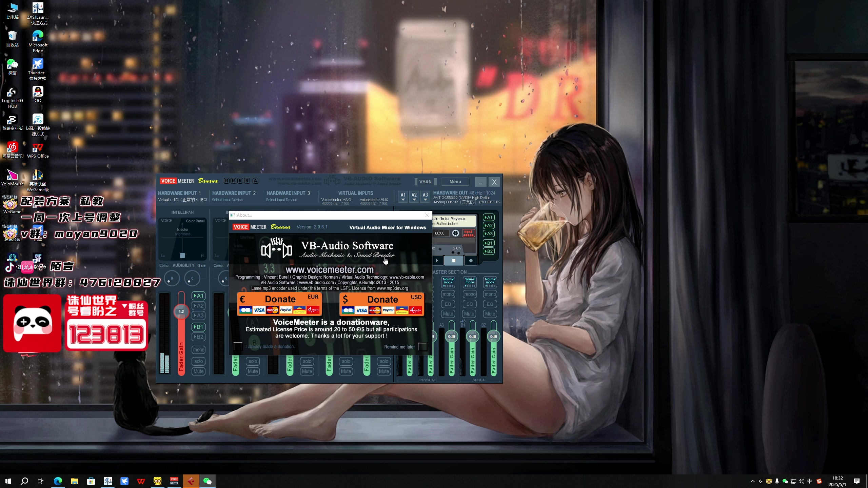Toggle A3 routing on Hardware Input 1
This screenshot has width=868, height=488.
click(198, 316)
